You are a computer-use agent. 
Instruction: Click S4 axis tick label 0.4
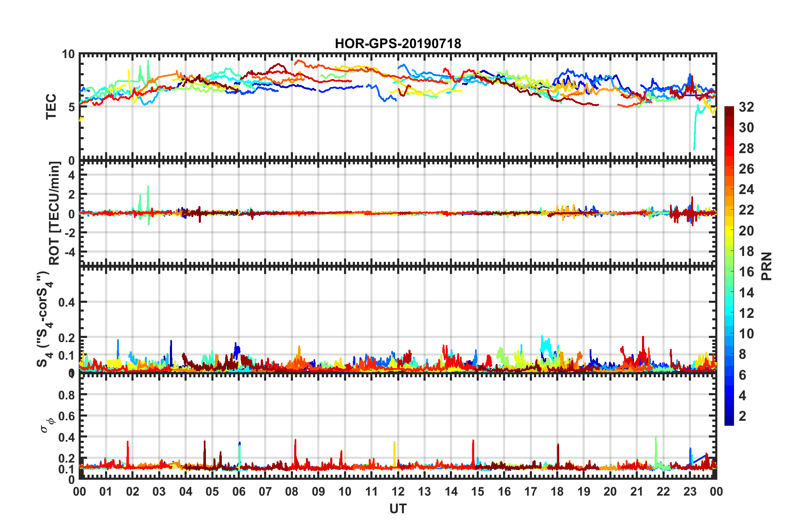point(67,302)
